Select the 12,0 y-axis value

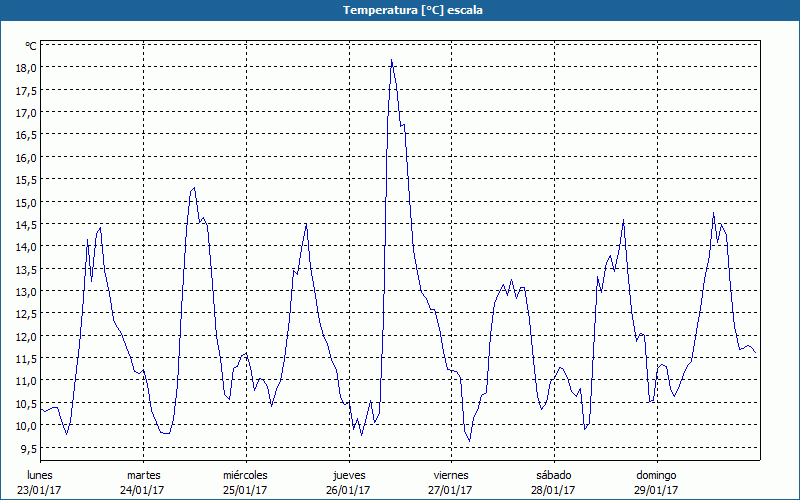click(x=25, y=336)
